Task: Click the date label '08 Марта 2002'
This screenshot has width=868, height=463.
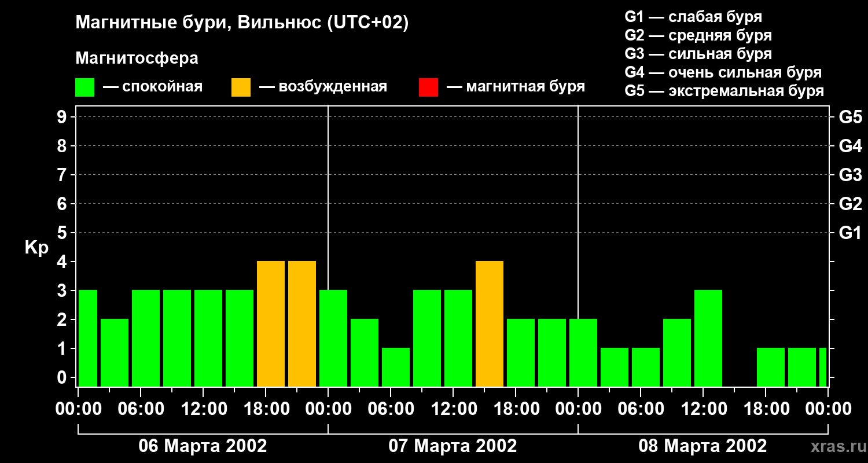Action: coord(703,446)
